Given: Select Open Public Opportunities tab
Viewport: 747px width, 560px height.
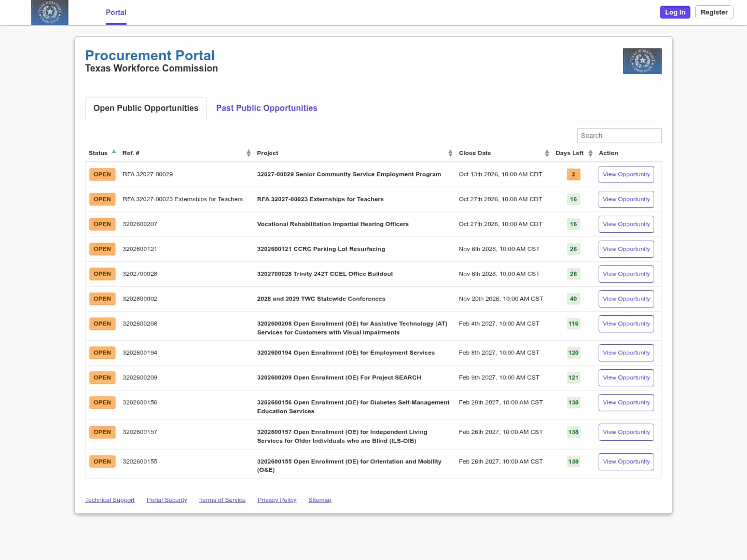Looking at the screenshot, I should pyautogui.click(x=146, y=108).
